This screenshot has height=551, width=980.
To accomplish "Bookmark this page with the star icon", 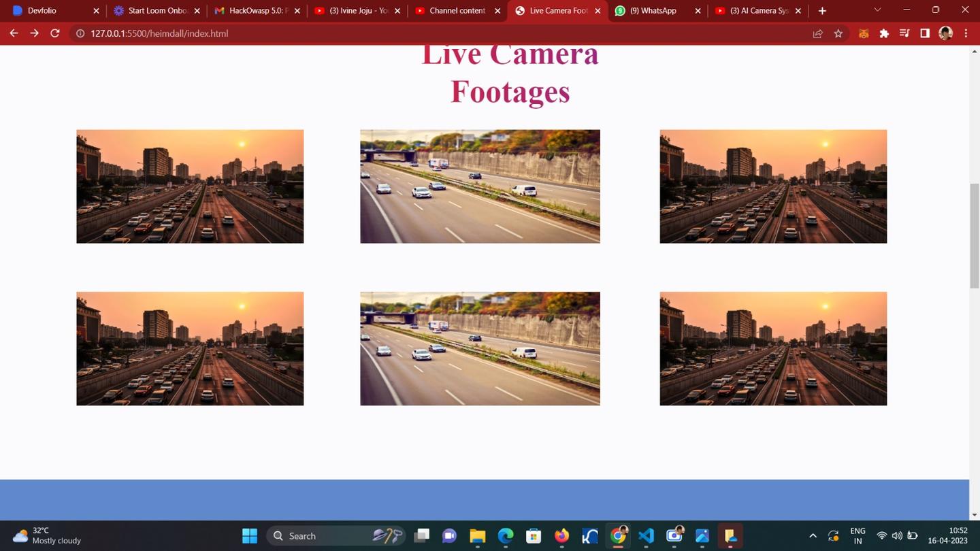I will pyautogui.click(x=838, y=33).
